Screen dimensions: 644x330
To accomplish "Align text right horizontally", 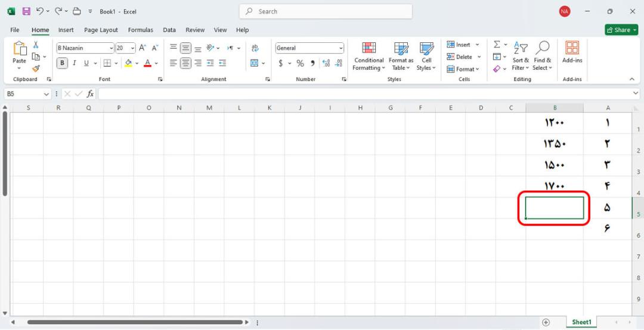I will (198, 63).
